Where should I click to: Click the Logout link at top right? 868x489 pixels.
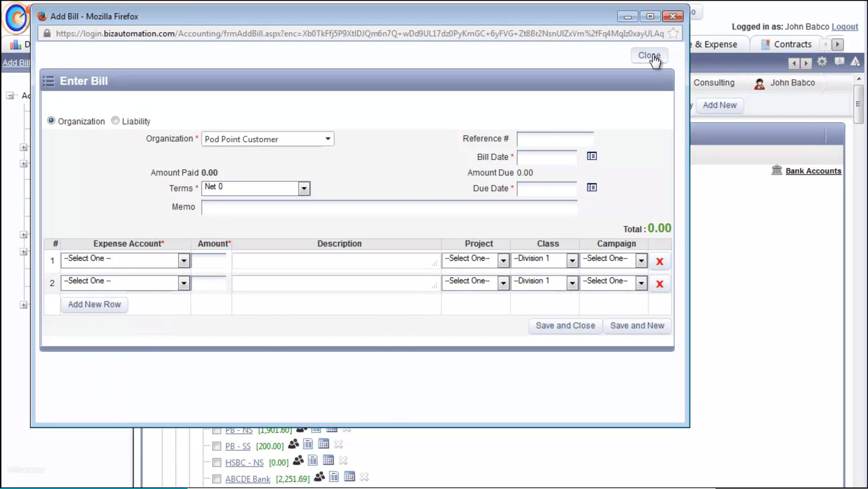pos(845,27)
